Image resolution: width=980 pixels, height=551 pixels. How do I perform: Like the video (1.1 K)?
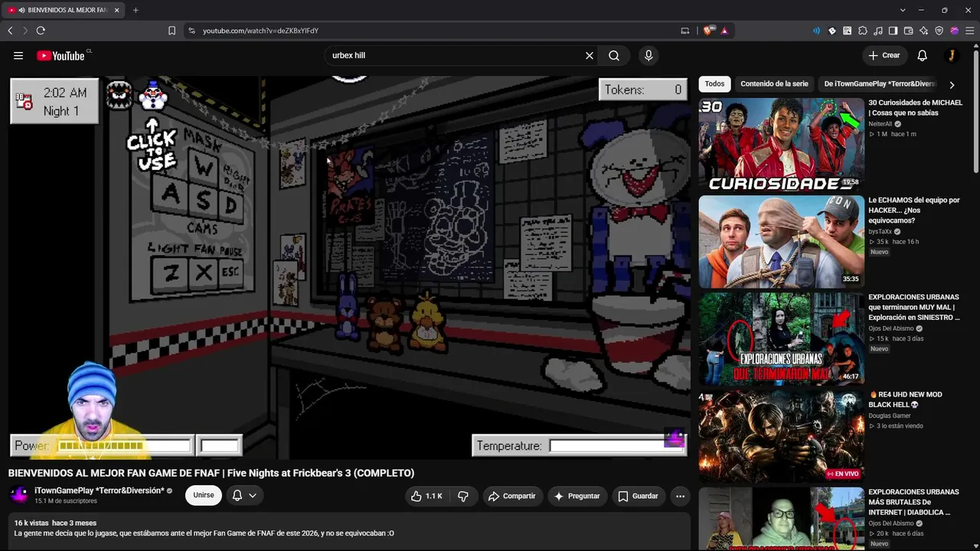pos(426,496)
